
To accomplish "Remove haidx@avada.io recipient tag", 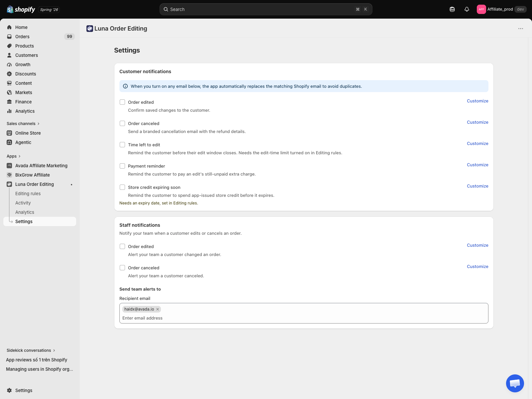I will (x=158, y=309).
